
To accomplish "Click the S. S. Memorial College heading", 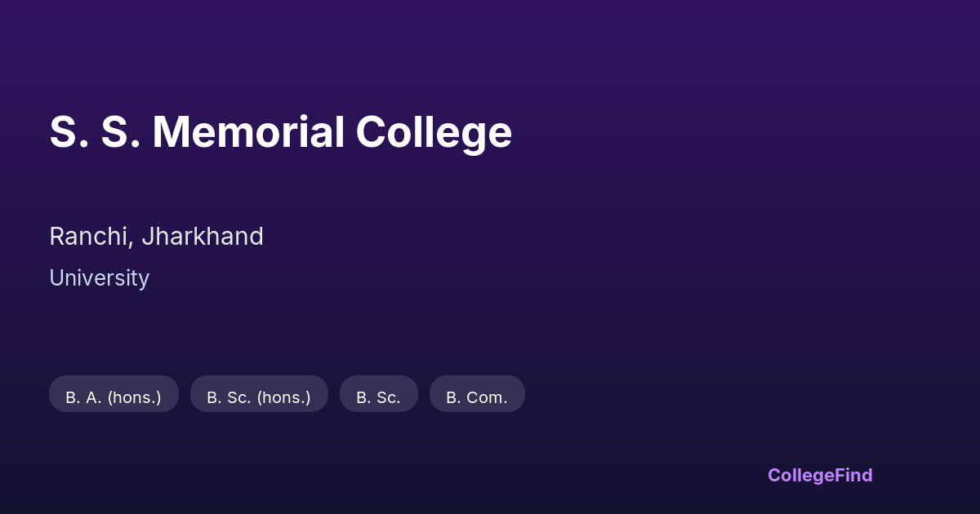I will (x=280, y=132).
